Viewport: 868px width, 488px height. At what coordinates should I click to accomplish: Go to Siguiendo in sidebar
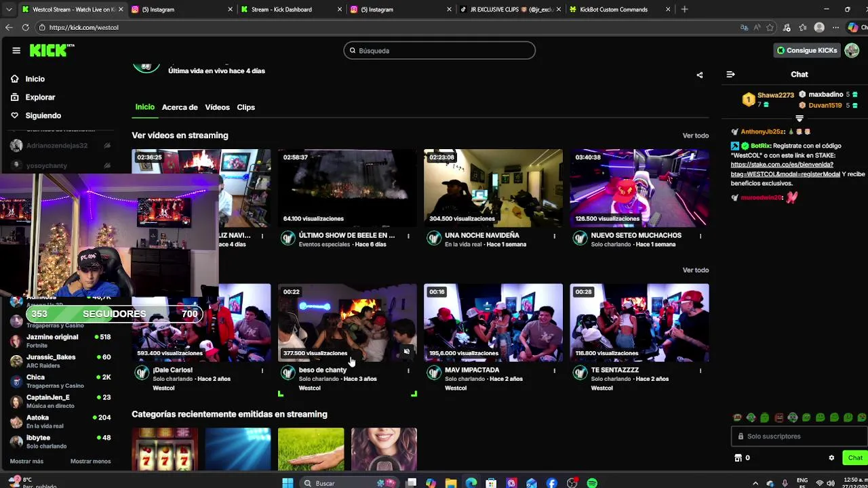43,116
